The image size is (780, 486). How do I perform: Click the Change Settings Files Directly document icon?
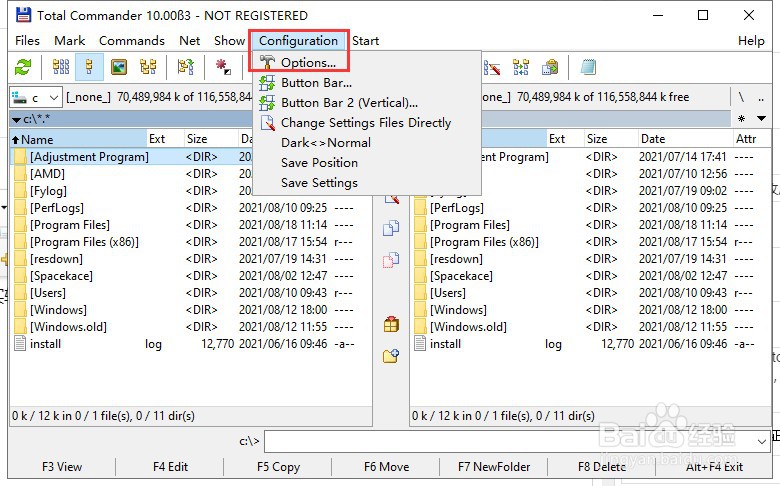tap(267, 122)
